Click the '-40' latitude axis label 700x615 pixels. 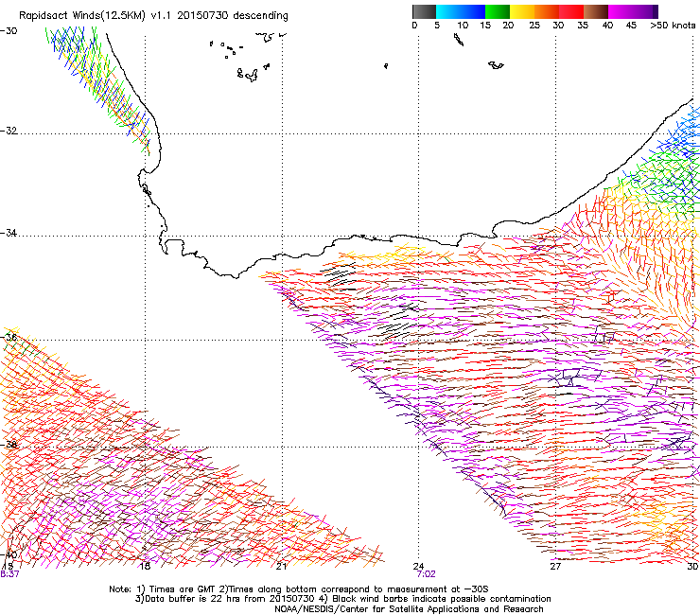[x=9, y=554]
